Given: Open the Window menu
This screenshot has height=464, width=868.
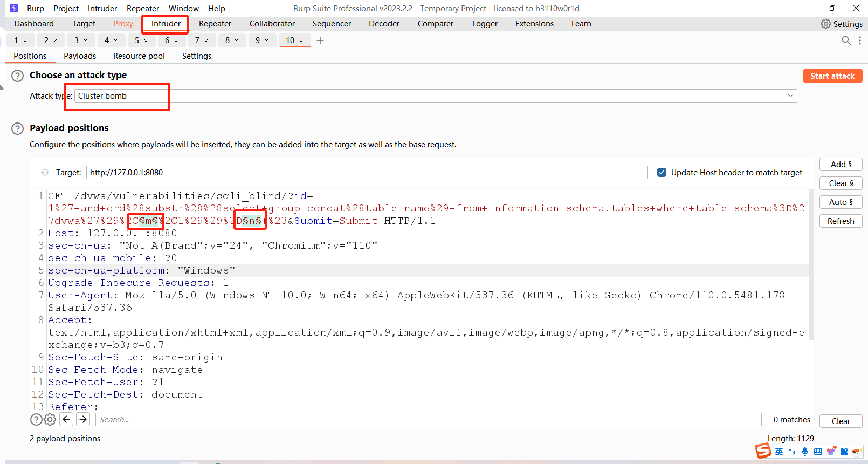Looking at the screenshot, I should click(184, 9).
